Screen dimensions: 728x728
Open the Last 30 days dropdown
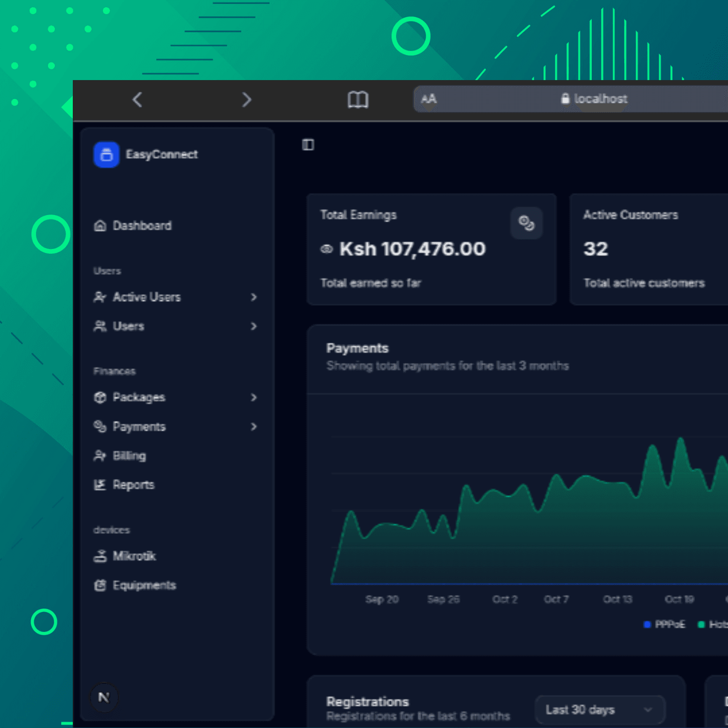pos(600,709)
